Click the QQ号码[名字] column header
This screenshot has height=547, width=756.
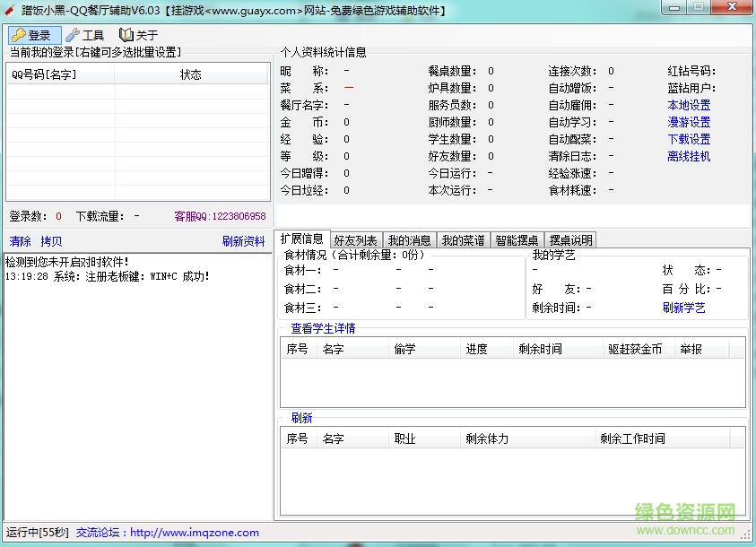pos(44,74)
